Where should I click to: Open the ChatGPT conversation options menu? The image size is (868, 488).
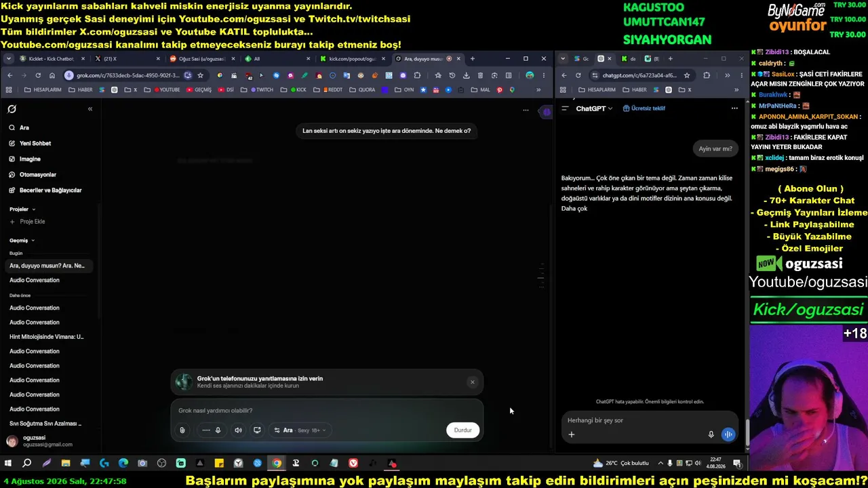pyautogui.click(x=734, y=108)
